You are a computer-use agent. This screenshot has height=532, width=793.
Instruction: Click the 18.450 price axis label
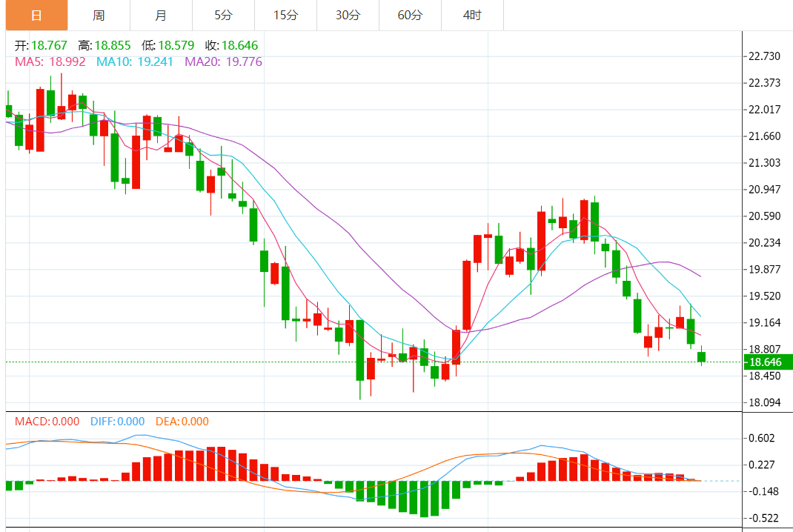pyautogui.click(x=764, y=376)
